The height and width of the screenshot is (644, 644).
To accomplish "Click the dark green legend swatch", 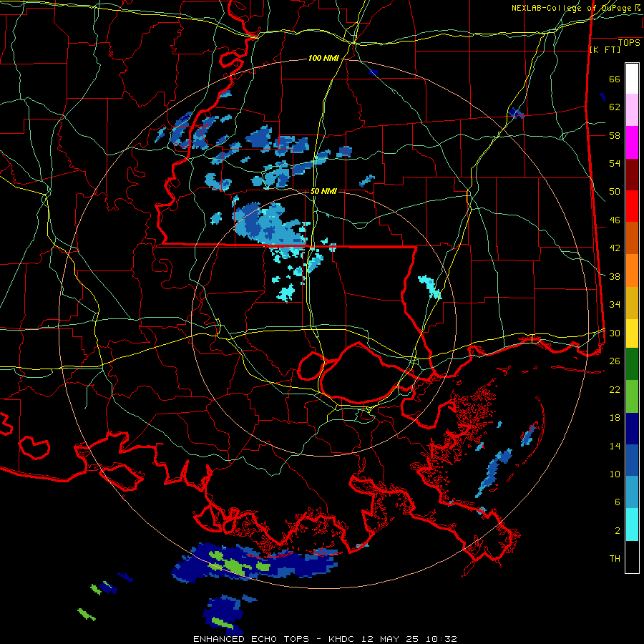I will [x=632, y=364].
